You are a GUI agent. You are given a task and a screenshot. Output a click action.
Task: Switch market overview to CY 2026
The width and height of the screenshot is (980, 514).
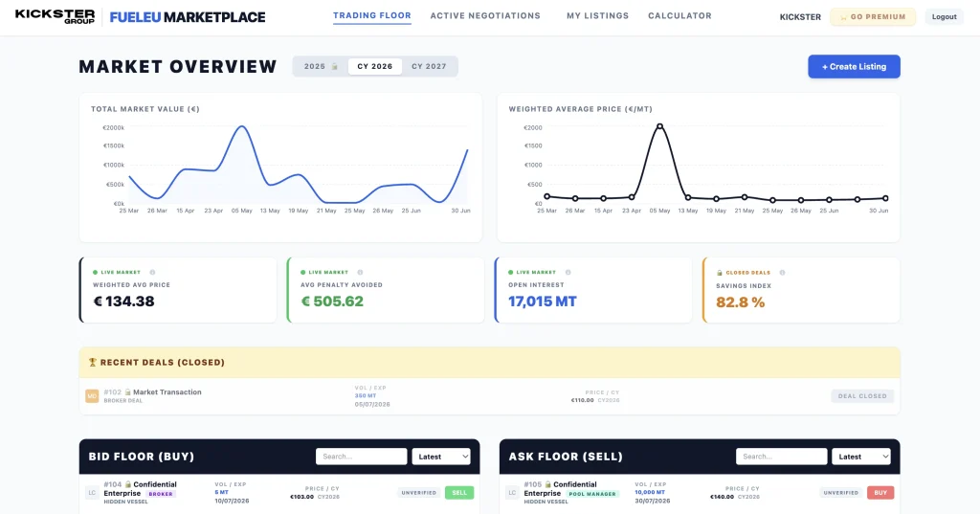[375, 66]
